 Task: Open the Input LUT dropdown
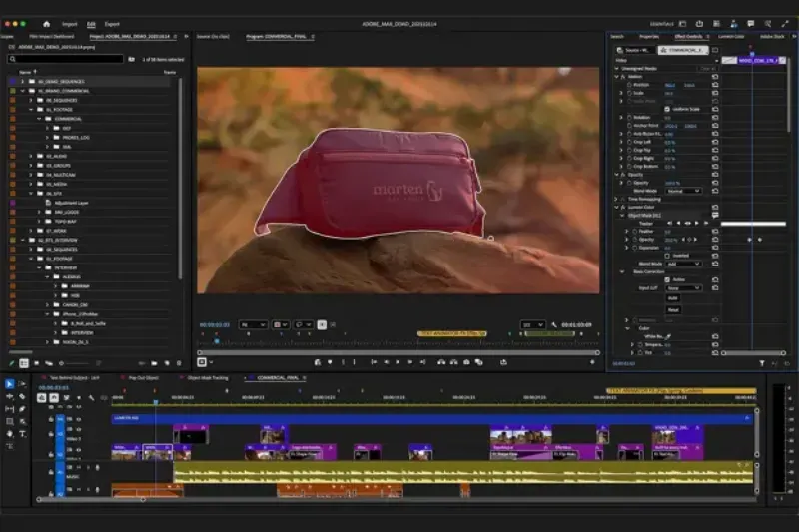tap(683, 288)
